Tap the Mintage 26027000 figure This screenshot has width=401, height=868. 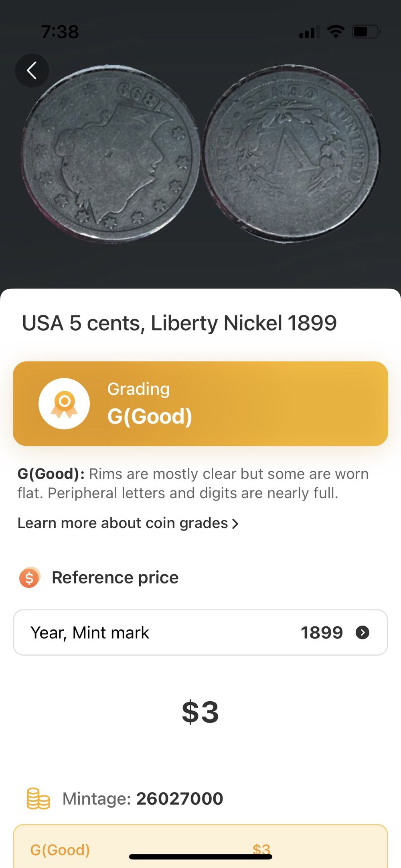tap(180, 799)
